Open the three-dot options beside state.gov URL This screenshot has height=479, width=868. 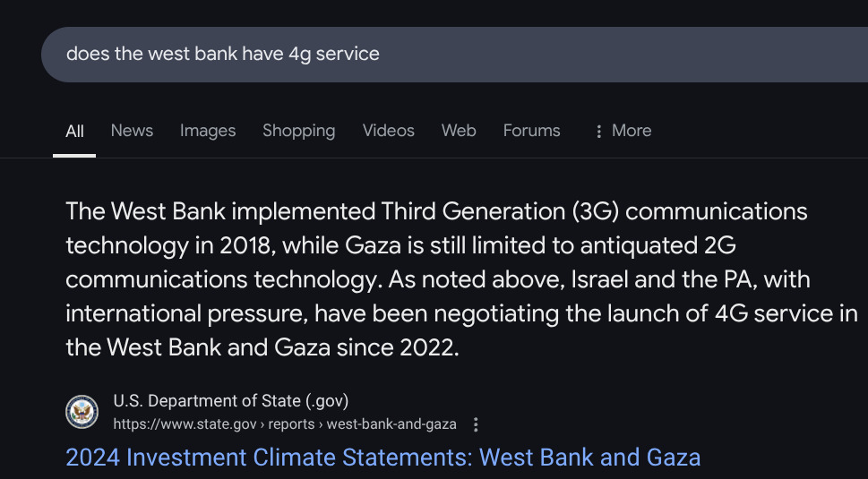(x=476, y=424)
